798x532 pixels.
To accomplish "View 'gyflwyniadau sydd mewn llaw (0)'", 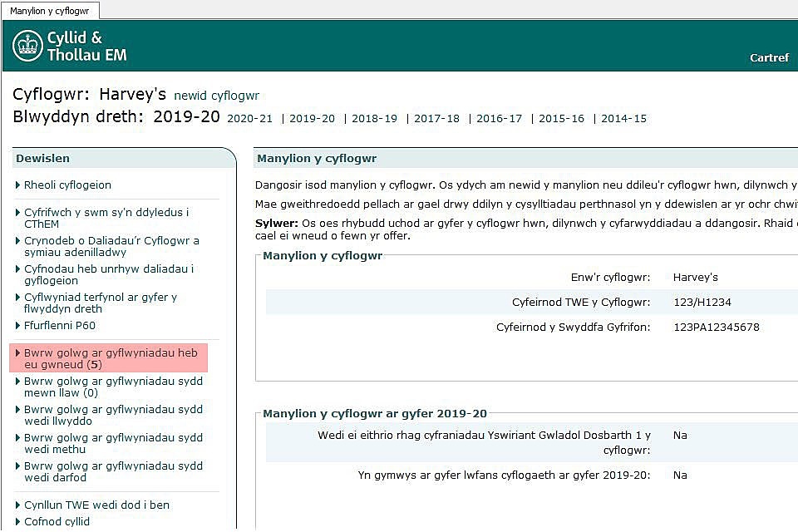I will (113, 387).
